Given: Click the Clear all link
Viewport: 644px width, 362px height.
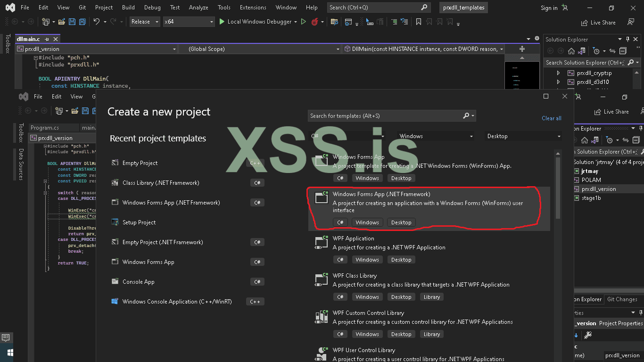Looking at the screenshot, I should coord(551,118).
